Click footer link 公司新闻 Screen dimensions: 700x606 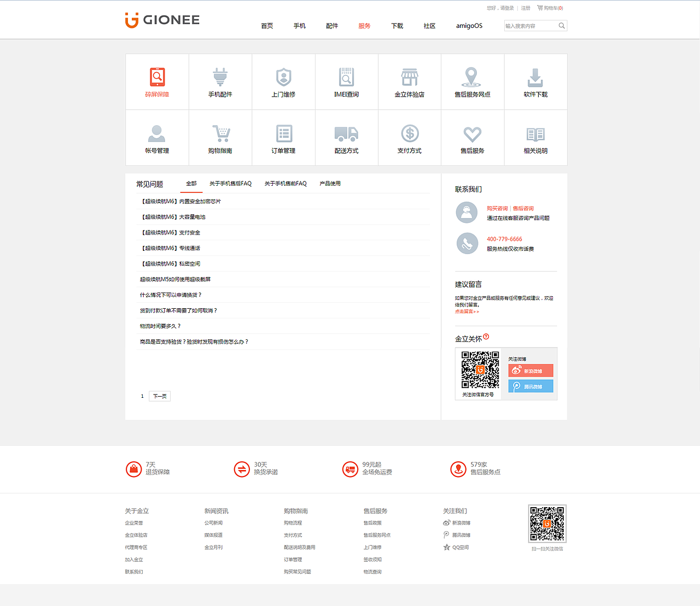pyautogui.click(x=213, y=523)
